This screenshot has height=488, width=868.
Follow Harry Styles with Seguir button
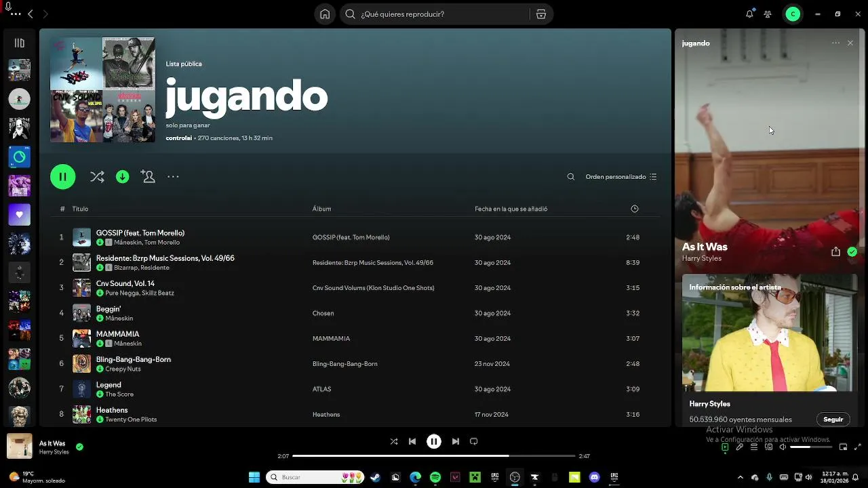[833, 419]
